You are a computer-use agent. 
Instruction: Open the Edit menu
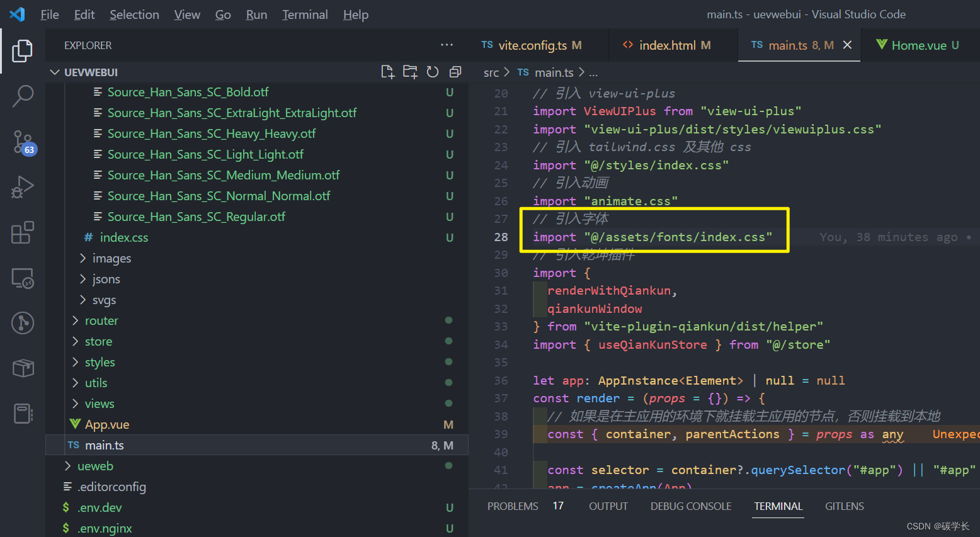click(84, 14)
